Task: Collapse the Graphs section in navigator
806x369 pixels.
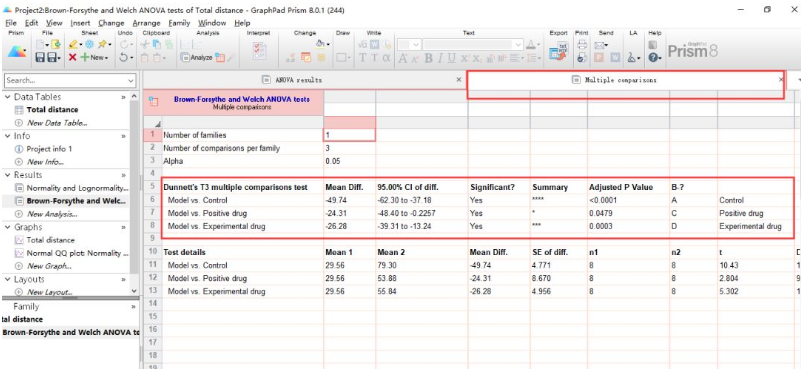Action: point(7,227)
